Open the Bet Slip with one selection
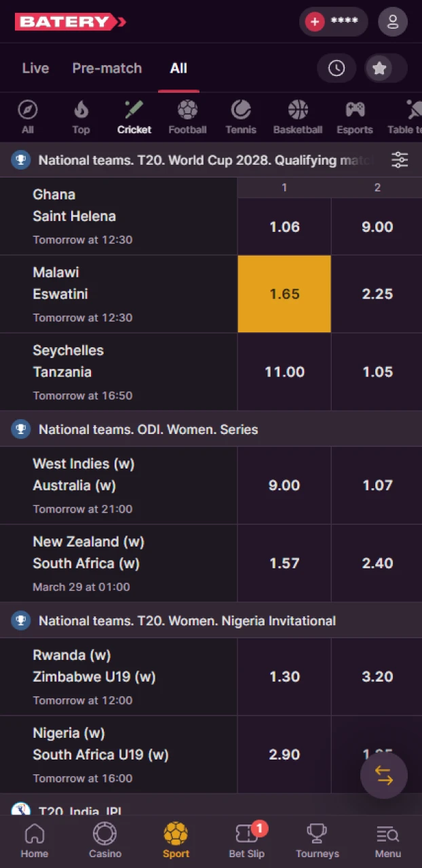This screenshot has height=868, width=422. [246, 840]
